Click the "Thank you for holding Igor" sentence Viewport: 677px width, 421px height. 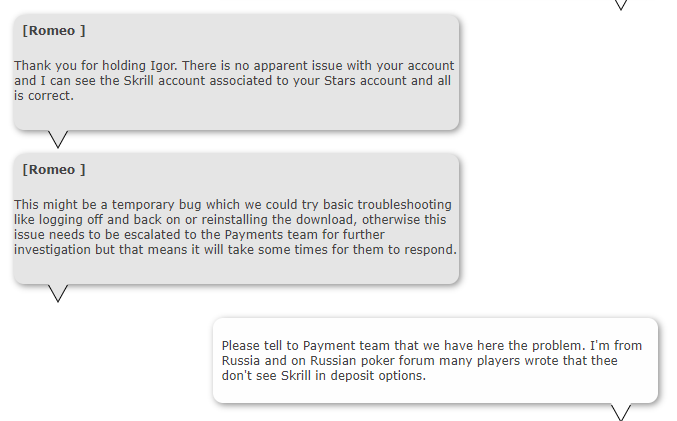(94, 65)
